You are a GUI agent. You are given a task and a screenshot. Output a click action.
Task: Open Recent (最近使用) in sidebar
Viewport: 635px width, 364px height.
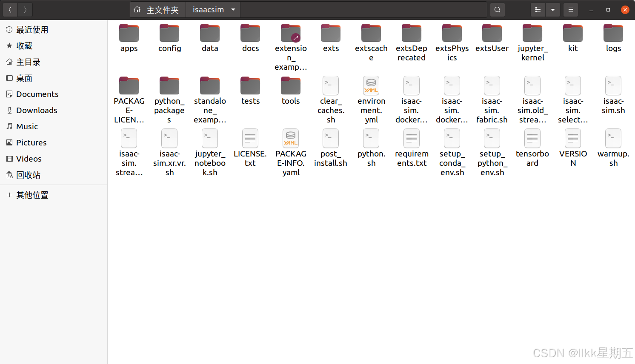pyautogui.click(x=54, y=30)
